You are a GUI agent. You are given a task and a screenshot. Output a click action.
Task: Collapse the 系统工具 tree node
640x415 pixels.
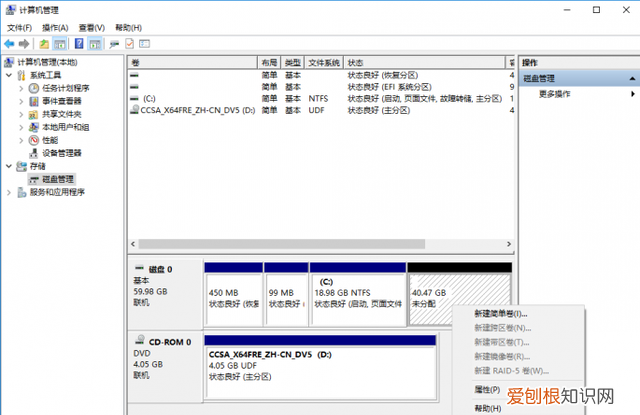click(9, 75)
